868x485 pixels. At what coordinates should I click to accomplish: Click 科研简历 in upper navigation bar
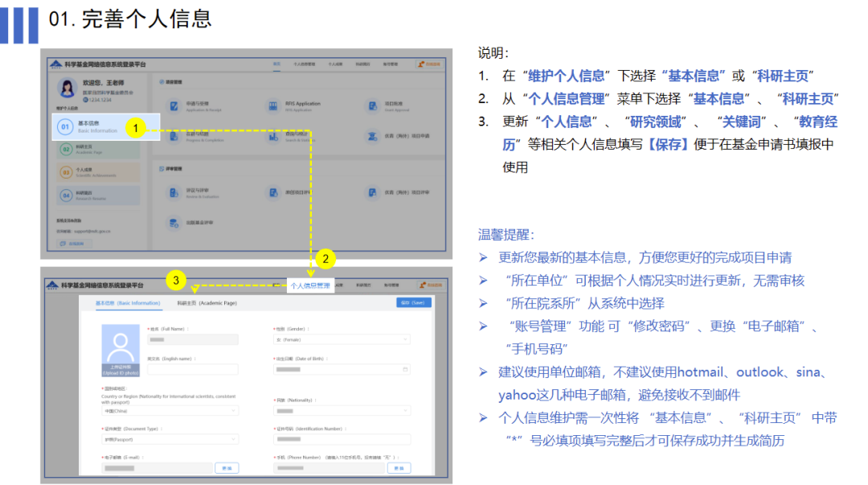click(362, 64)
